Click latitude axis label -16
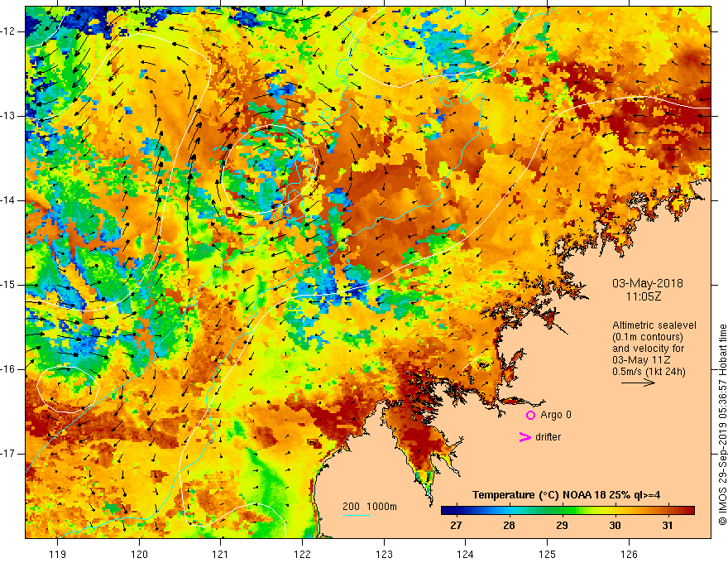This screenshot has height=563, width=728. point(9,369)
